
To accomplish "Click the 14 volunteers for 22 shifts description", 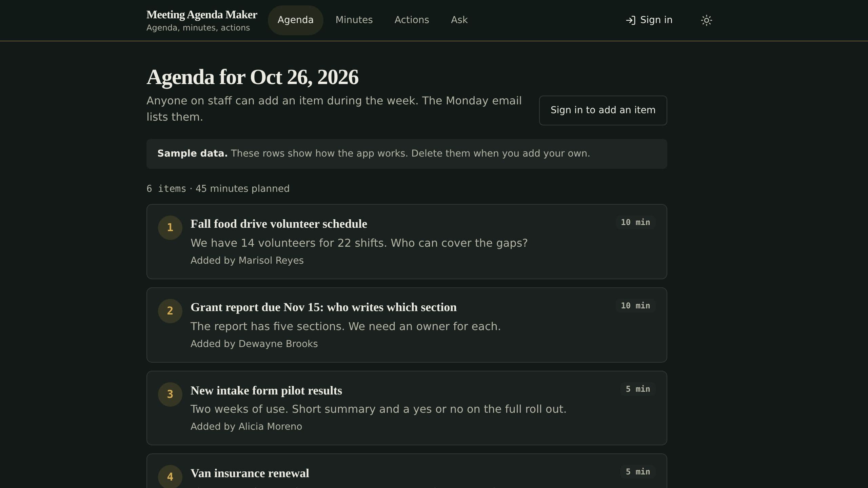I will [359, 243].
